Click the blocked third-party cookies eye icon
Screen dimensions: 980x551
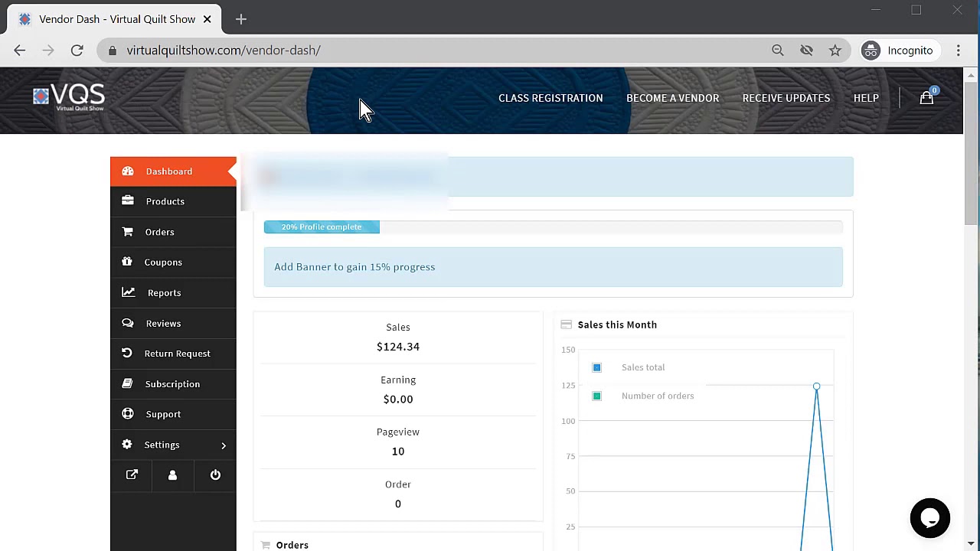[806, 51]
